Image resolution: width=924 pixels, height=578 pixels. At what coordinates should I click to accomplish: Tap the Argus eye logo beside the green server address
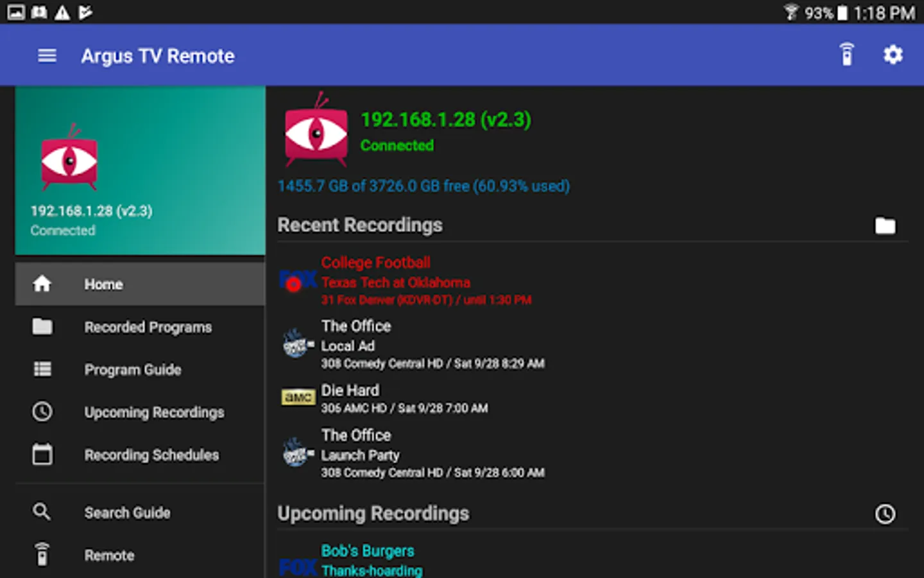tap(316, 130)
